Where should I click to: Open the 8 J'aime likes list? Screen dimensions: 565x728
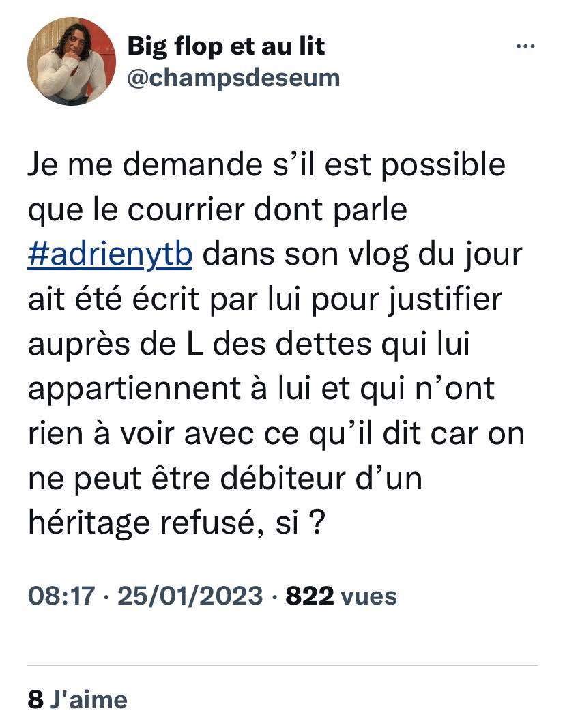77,699
